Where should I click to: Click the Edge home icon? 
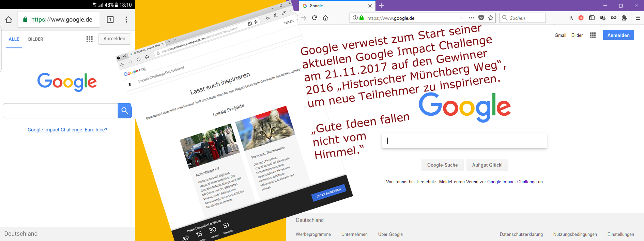coord(147,57)
